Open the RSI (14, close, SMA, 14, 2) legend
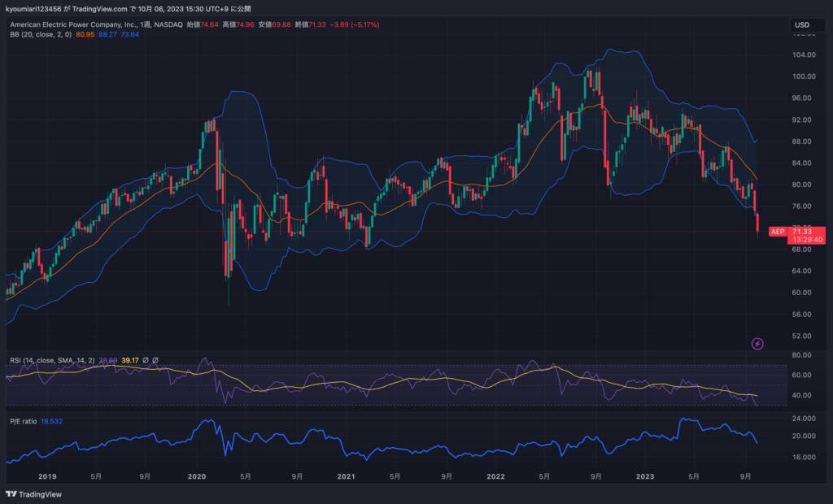The height and width of the screenshot is (504, 833). pos(52,360)
